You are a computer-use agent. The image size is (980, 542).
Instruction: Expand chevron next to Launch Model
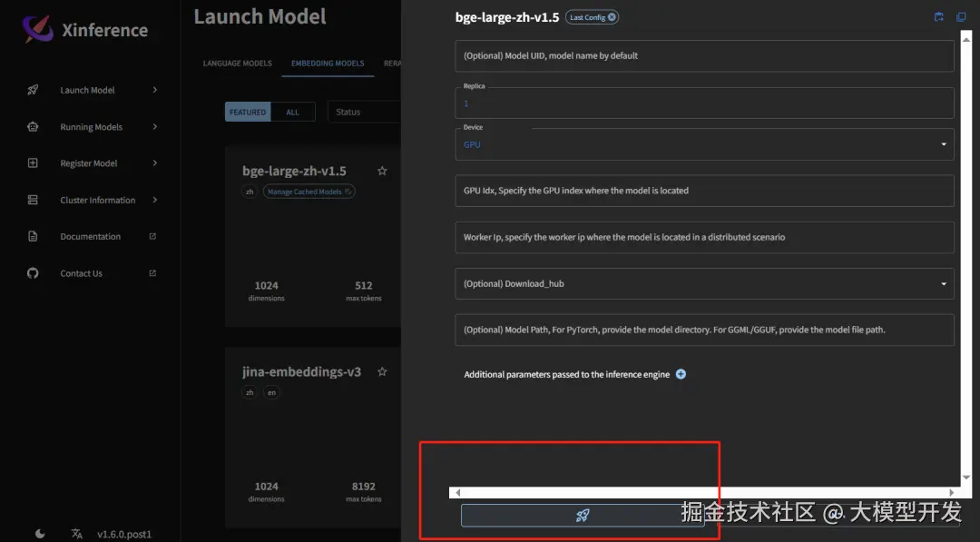coord(155,90)
